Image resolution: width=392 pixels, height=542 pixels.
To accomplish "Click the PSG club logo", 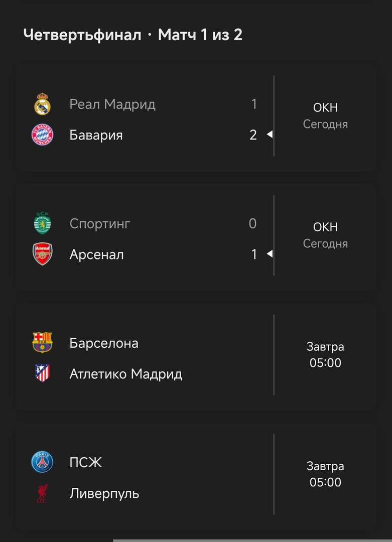I will [42, 463].
